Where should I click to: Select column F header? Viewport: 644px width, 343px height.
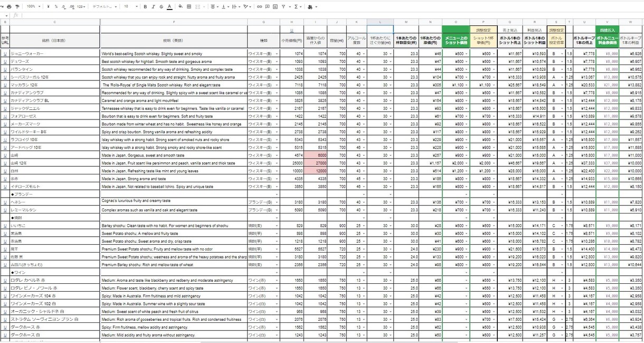[174, 22]
